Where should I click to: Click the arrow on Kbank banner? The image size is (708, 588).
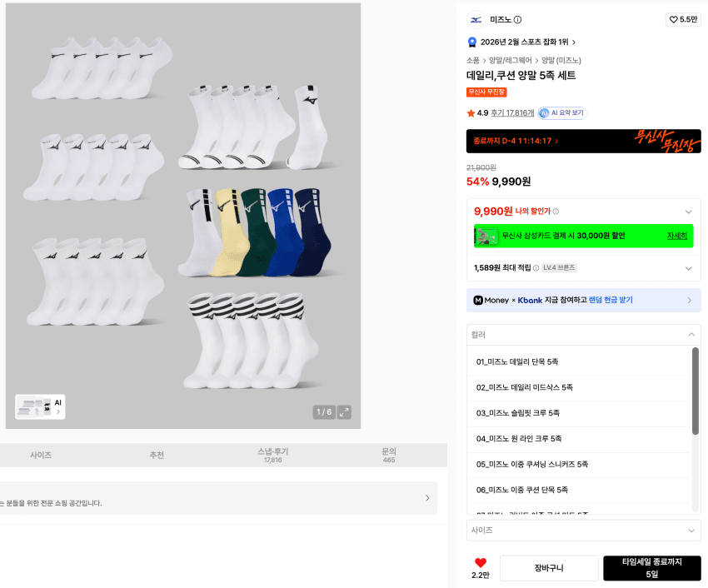(x=690, y=301)
